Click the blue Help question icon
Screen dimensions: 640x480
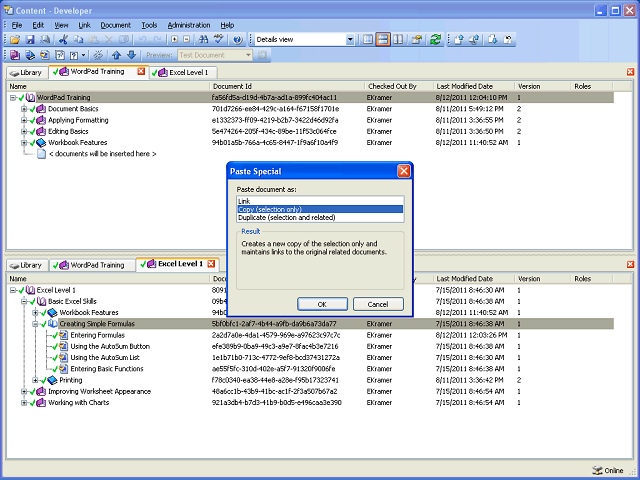tap(238, 40)
